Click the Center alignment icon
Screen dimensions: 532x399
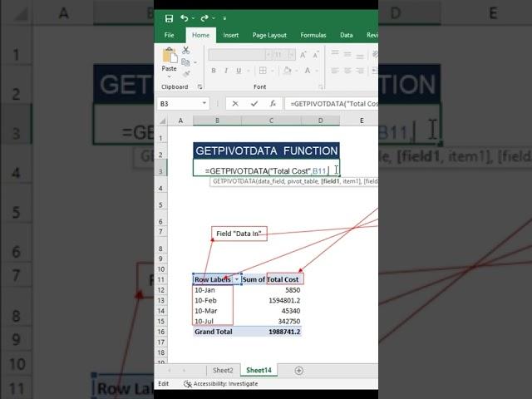347,71
